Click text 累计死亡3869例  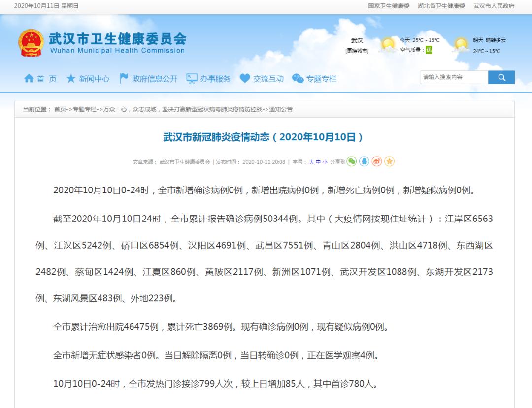[200, 327]
